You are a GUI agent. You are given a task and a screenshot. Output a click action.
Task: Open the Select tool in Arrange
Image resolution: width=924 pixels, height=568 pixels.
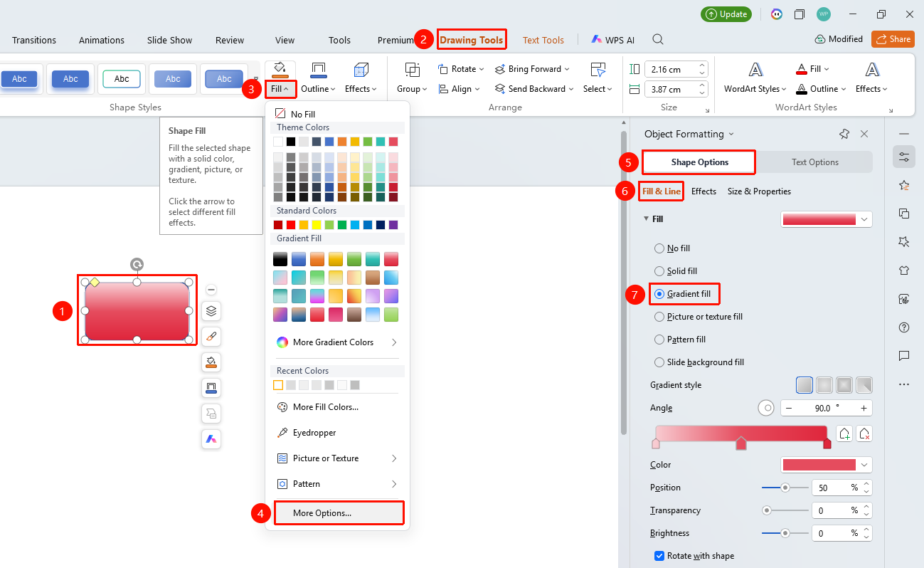598,78
